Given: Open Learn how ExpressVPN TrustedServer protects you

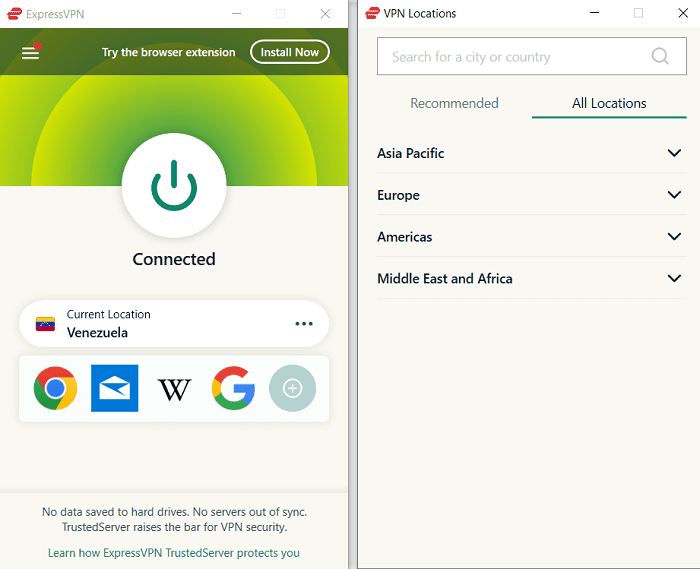Looking at the screenshot, I should [x=174, y=553].
